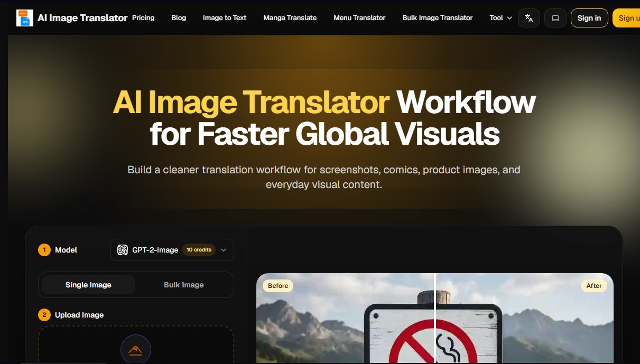
Task: Click the GPT-2-Image model logo icon
Action: pyautogui.click(x=123, y=250)
